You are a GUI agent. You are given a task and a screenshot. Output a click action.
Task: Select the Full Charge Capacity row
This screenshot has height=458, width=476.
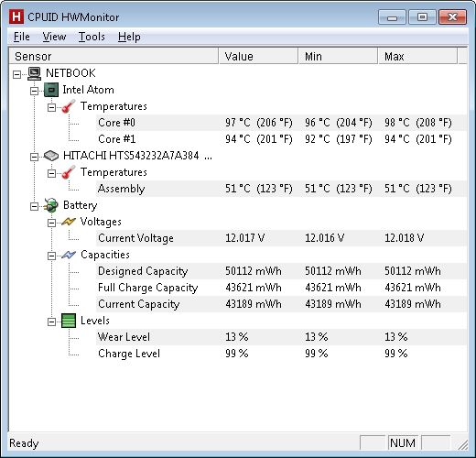click(x=281, y=288)
